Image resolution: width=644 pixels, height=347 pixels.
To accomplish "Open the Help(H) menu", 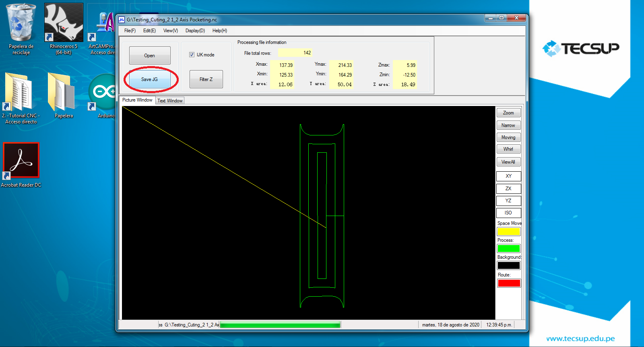I will [x=220, y=31].
